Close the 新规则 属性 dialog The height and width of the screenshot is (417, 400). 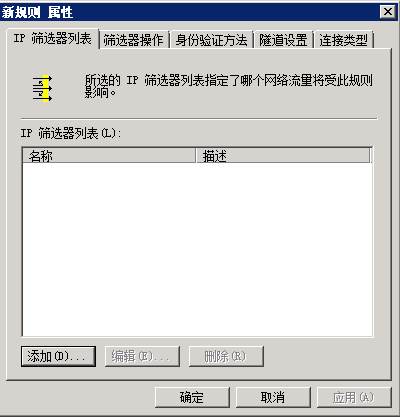tap(388, 12)
